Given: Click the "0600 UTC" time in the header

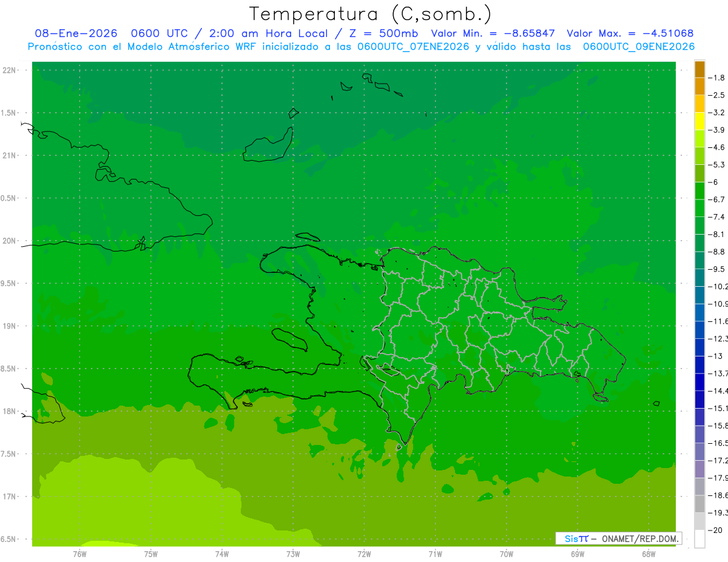Looking at the screenshot, I should click(x=160, y=34).
